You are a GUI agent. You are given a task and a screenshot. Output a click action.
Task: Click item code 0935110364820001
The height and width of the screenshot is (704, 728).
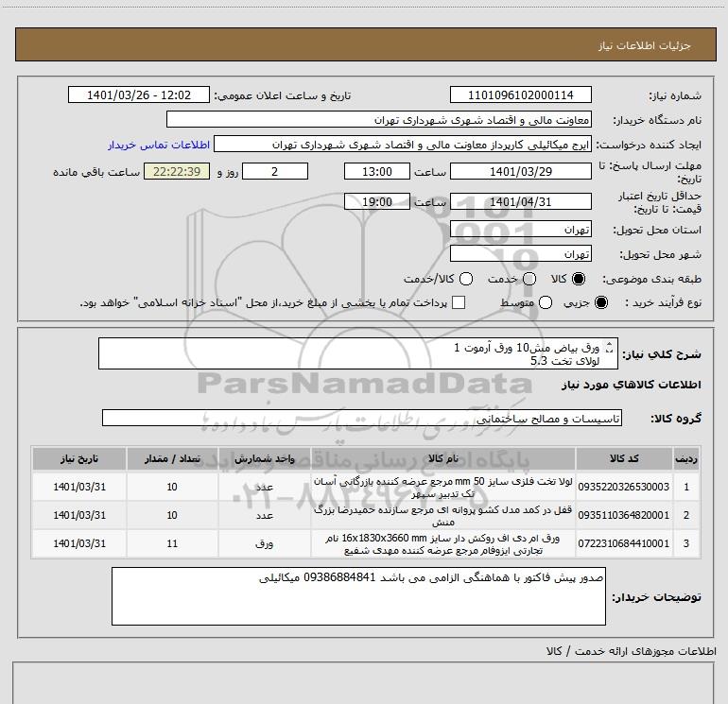click(624, 515)
